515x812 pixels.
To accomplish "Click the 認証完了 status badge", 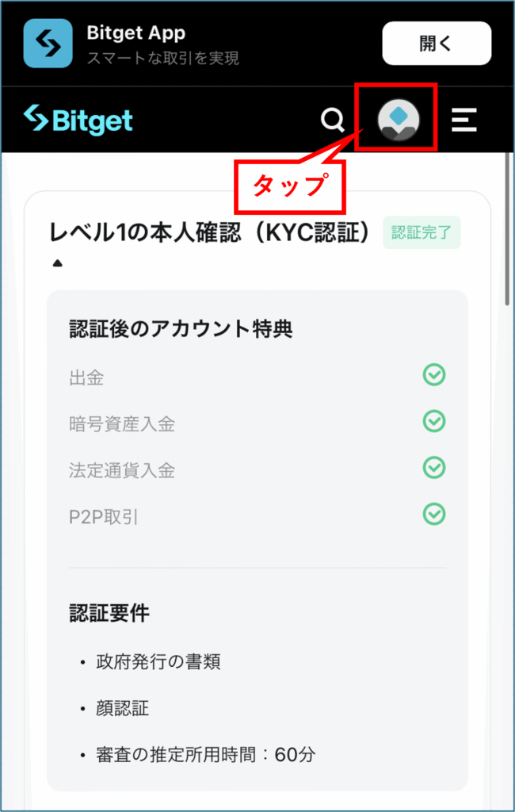I will point(422,232).
